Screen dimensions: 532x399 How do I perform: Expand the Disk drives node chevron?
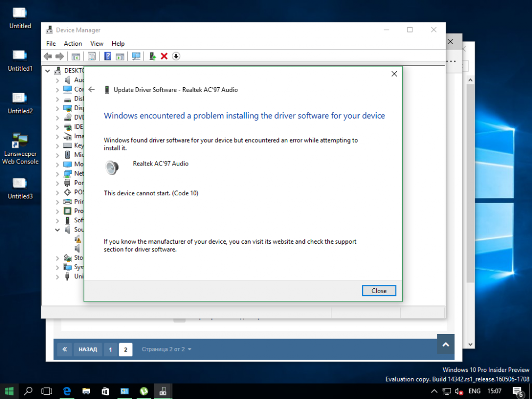[57, 99]
